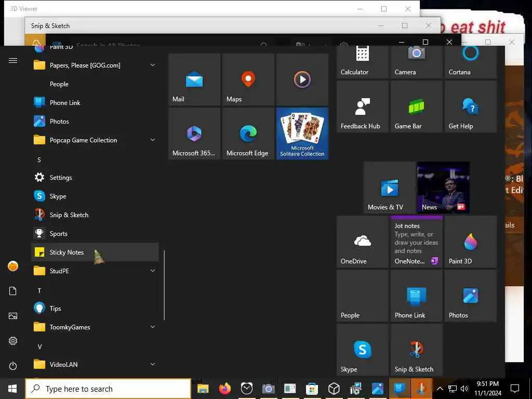532x399 pixels.
Task: Open the Action Center notifications icon
Action: [x=515, y=389]
